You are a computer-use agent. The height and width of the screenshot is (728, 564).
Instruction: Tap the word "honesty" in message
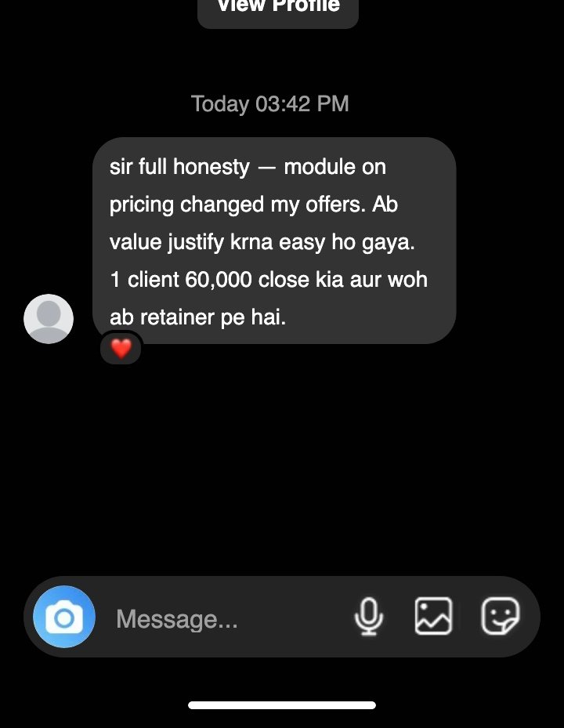point(211,167)
